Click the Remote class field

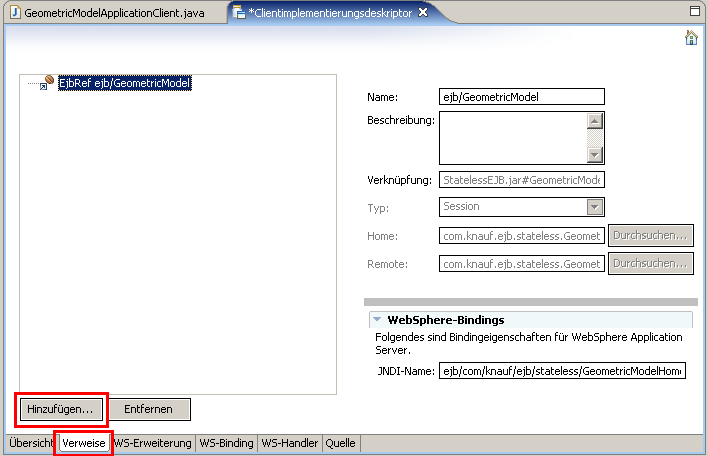(x=522, y=264)
